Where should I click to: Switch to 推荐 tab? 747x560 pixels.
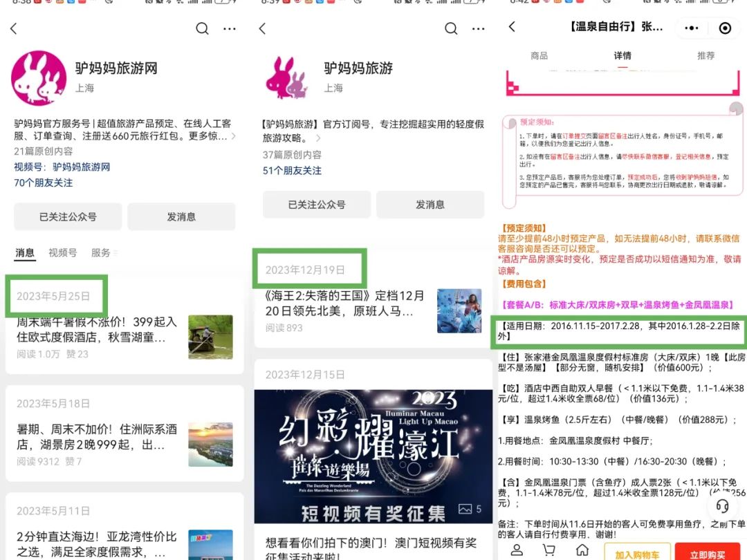705,56
